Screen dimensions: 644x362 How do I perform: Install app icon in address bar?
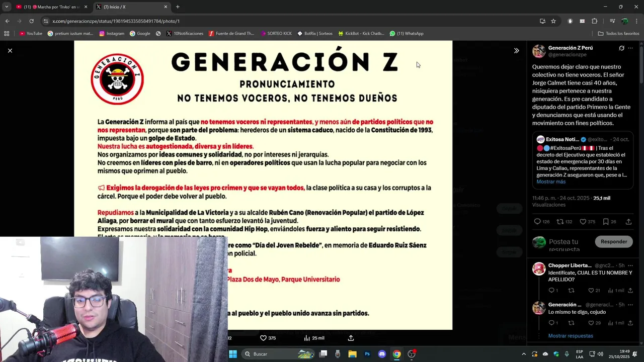point(542,21)
